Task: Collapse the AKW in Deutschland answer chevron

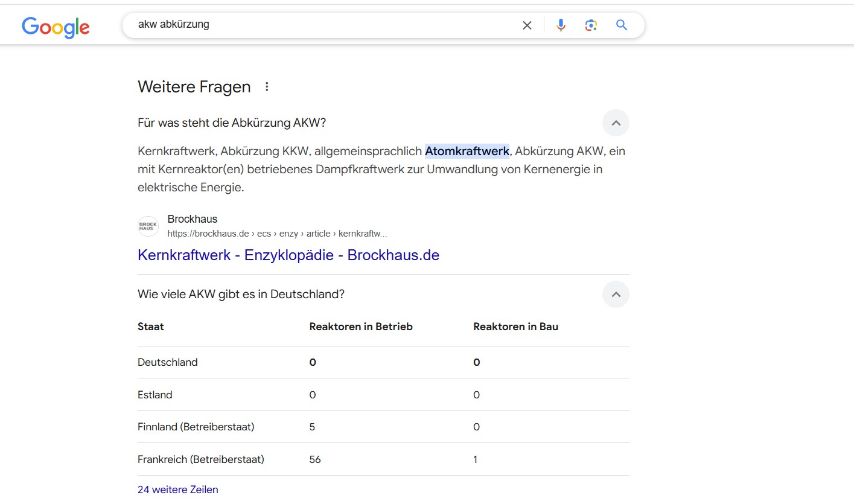Action: point(616,295)
